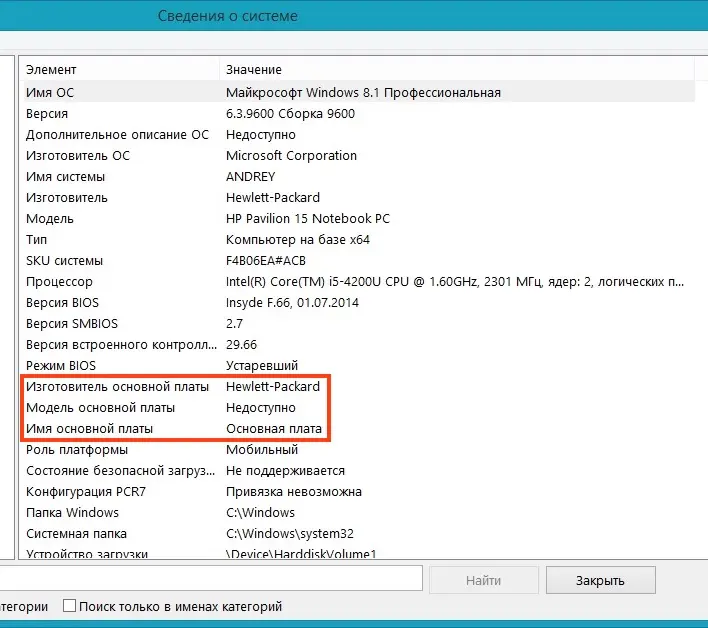This screenshot has width=708, height=628.
Task: Select Майкрософт Windows 8.1 Профессиональная value
Action: (x=363, y=93)
